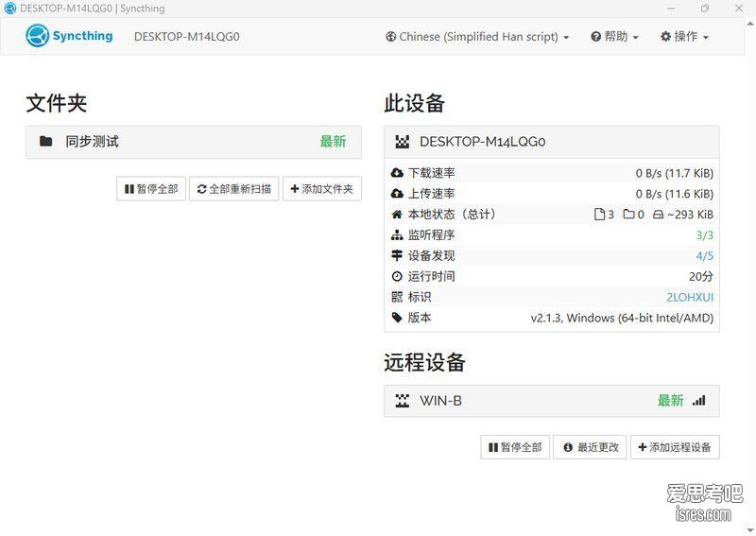Open the 操作 actions menu
The image size is (756, 536).
(x=684, y=37)
